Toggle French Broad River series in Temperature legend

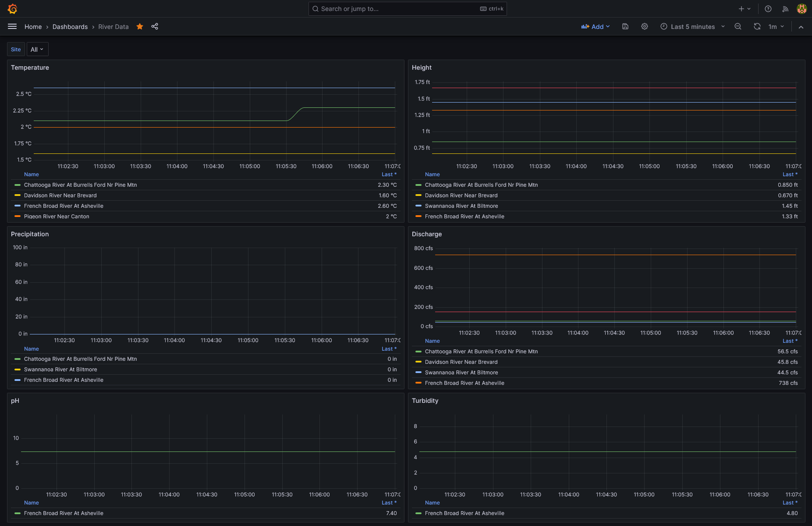click(x=64, y=206)
